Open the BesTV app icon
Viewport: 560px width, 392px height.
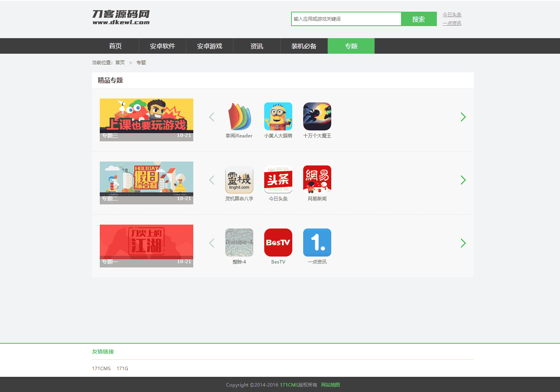pyautogui.click(x=278, y=243)
